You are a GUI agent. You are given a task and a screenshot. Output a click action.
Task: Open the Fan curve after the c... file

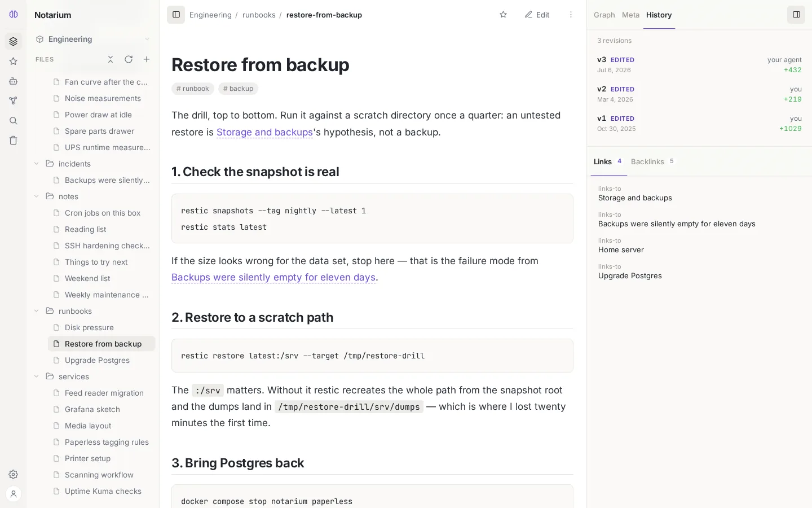click(x=101, y=82)
